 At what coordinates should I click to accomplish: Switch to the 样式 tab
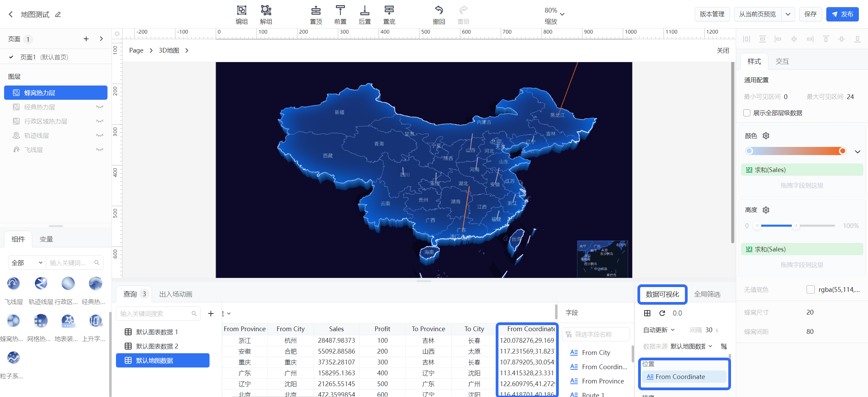pyautogui.click(x=754, y=61)
